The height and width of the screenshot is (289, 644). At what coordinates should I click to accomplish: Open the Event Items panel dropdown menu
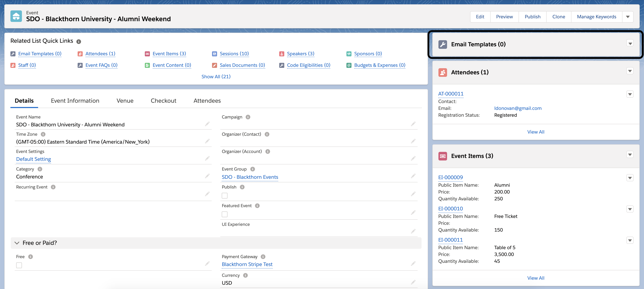pyautogui.click(x=630, y=155)
